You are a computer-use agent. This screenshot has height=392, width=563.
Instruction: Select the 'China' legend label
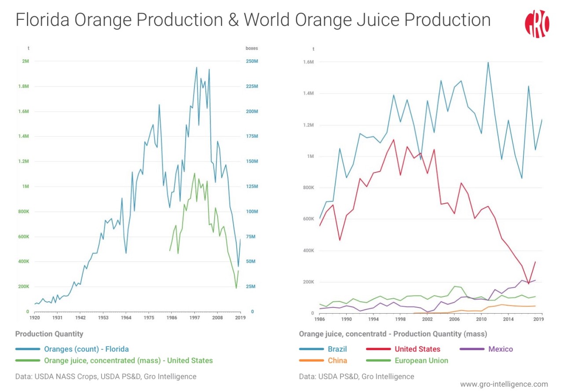337,361
